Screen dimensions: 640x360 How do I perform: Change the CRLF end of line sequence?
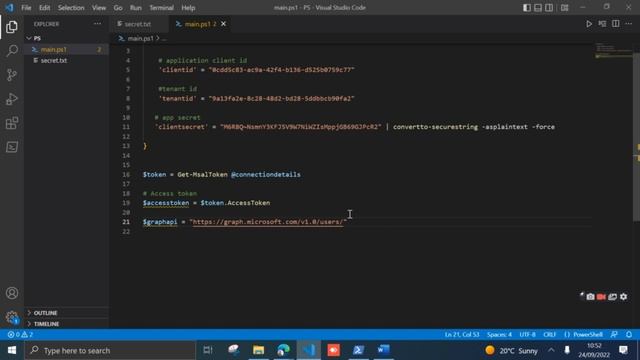[549, 334]
